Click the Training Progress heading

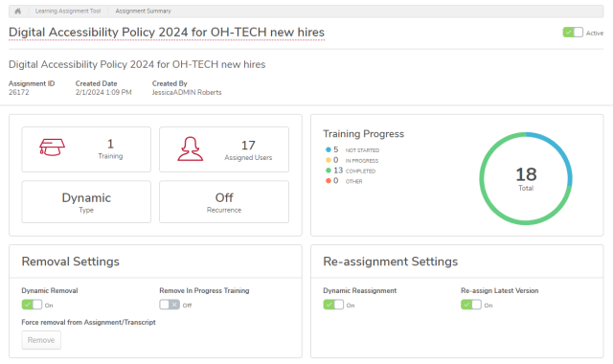point(364,134)
